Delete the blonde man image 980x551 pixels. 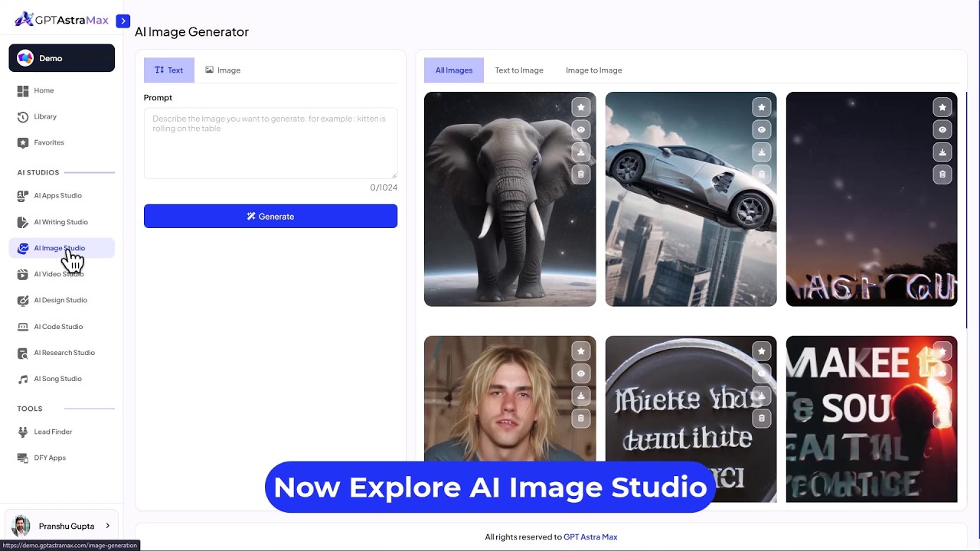pos(581,419)
